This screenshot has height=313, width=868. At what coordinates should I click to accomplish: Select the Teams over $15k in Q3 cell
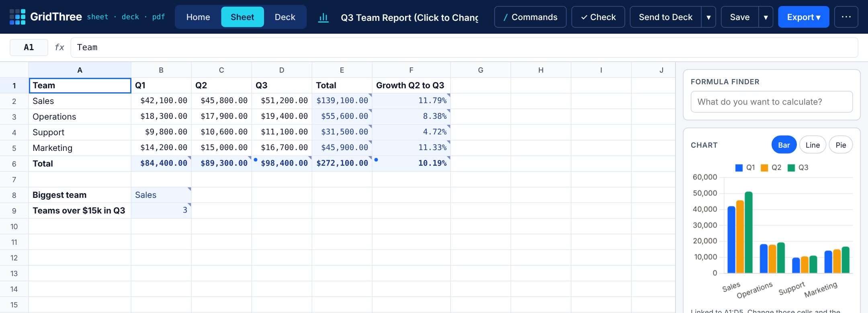click(80, 211)
